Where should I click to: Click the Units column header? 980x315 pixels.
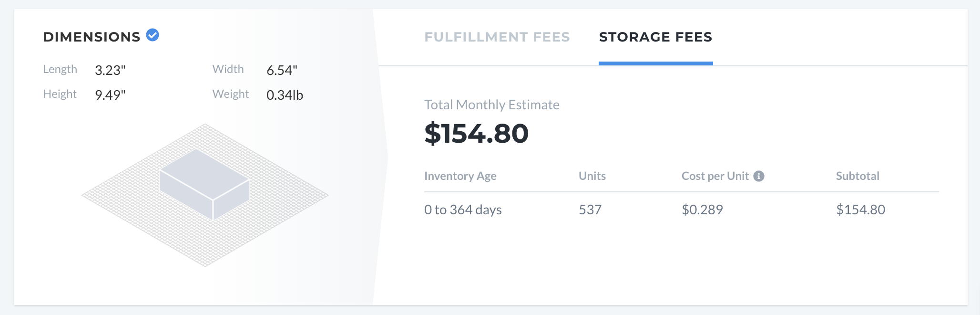[x=592, y=176]
